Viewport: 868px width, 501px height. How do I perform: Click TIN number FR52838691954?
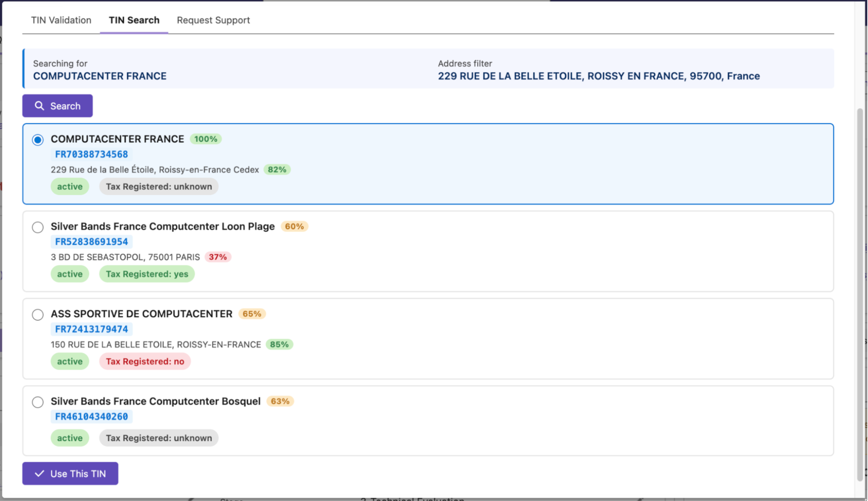click(x=92, y=242)
